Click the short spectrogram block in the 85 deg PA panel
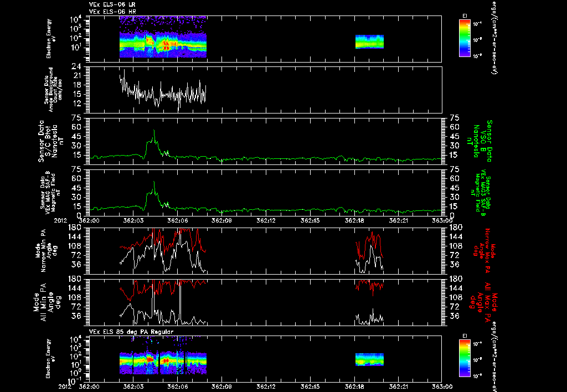The image size is (567, 392). click(369, 359)
